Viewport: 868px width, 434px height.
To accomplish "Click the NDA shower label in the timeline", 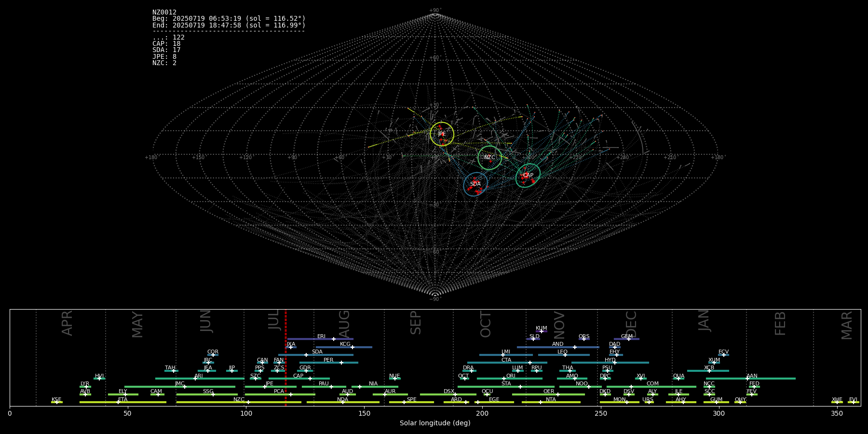I will click(x=343, y=400).
